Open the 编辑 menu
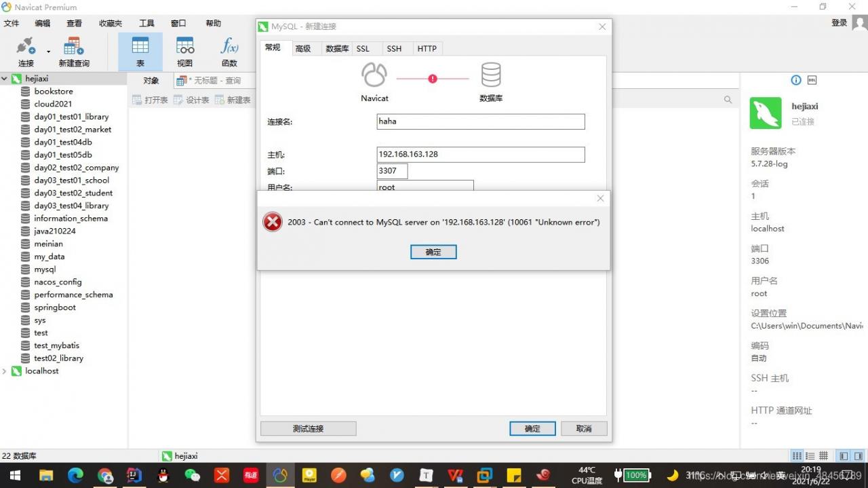 pyautogui.click(x=43, y=23)
